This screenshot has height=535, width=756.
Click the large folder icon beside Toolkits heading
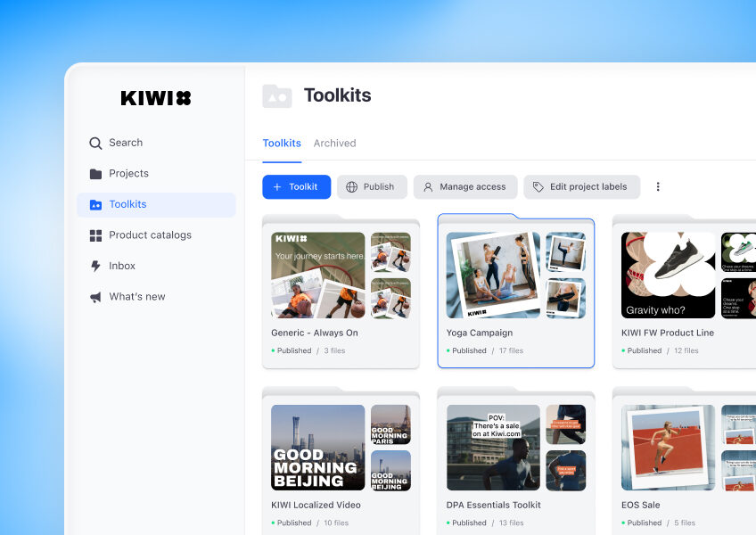coord(276,96)
